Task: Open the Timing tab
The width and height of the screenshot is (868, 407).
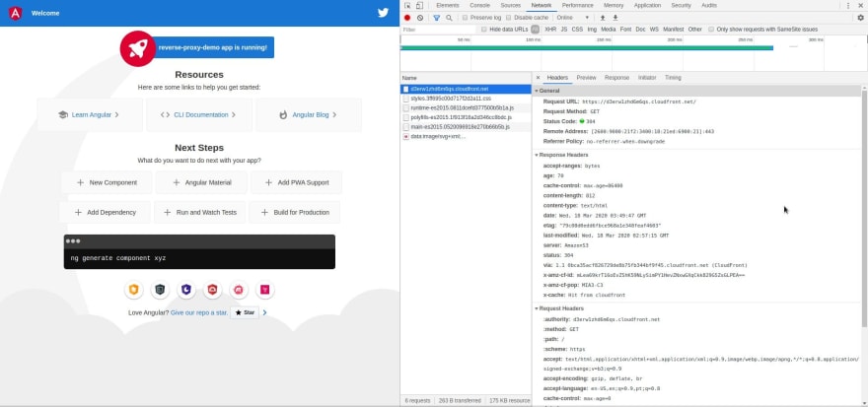Action: (673, 78)
